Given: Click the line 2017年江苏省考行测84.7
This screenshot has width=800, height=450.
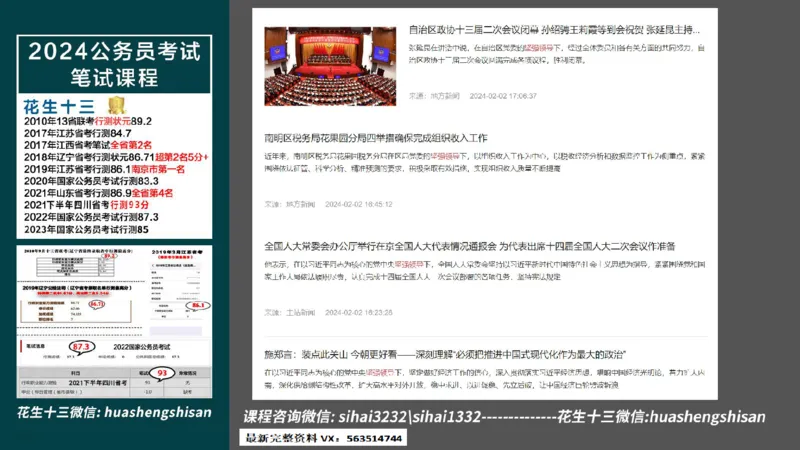Looking at the screenshot, I should coord(78,133).
